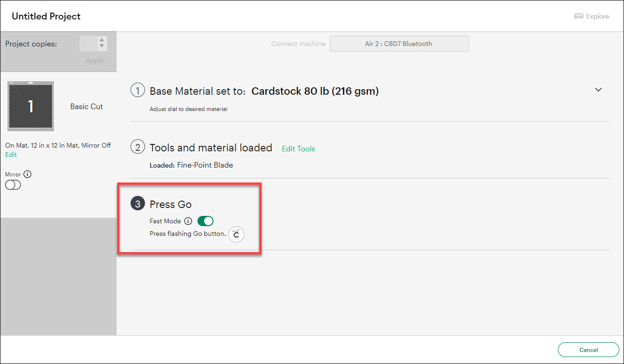Click the Explore machine icon
Screen dimensions: 624x364
point(578,16)
